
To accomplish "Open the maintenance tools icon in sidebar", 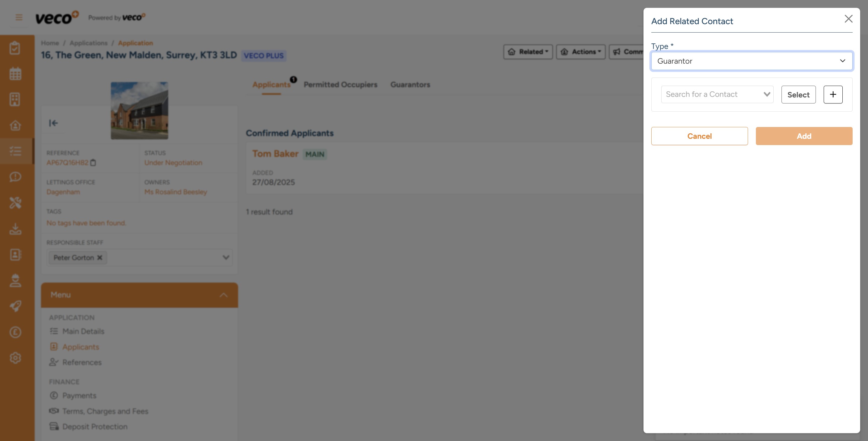I will [x=15, y=203].
